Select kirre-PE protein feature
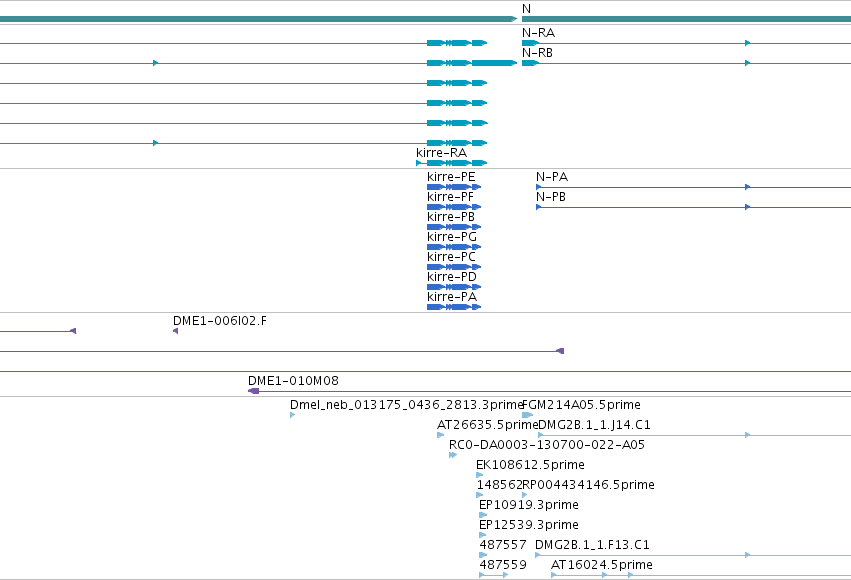Image resolution: width=851 pixels, height=580 pixels. tap(454, 187)
